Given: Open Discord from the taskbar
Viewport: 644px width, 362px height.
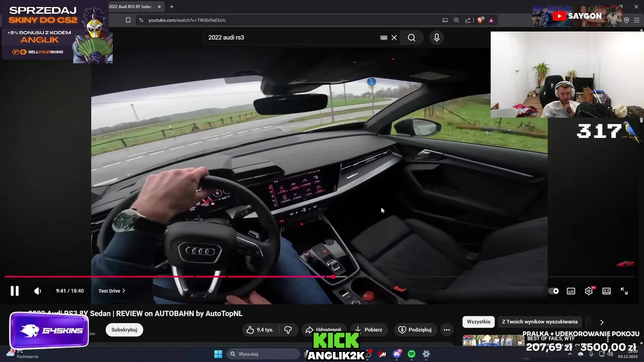Looking at the screenshot, I should [x=397, y=354].
